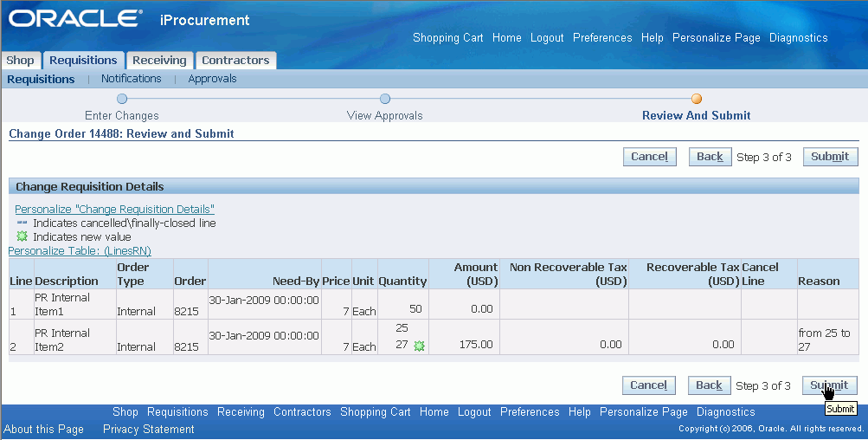Select the Contractors tab

tap(235, 60)
